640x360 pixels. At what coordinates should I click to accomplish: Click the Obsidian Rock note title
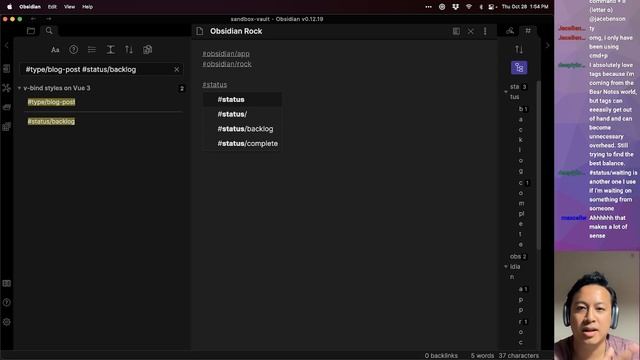point(236,31)
